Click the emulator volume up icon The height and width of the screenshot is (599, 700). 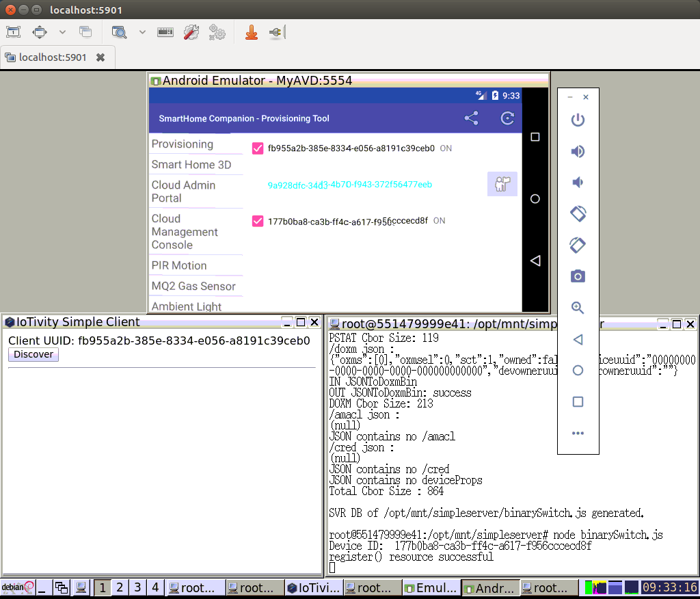tap(578, 151)
